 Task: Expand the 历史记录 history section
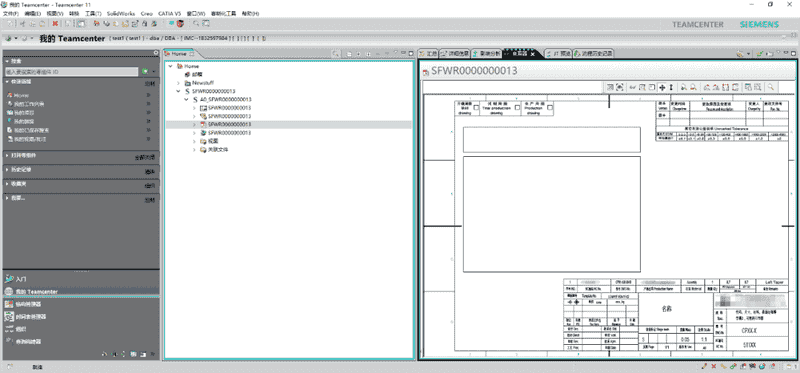[7, 169]
